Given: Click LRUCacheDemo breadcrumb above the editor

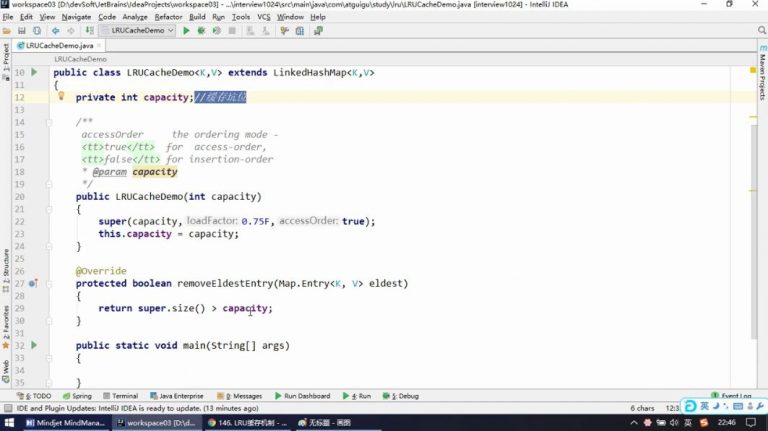Looking at the screenshot, I should point(82,59).
